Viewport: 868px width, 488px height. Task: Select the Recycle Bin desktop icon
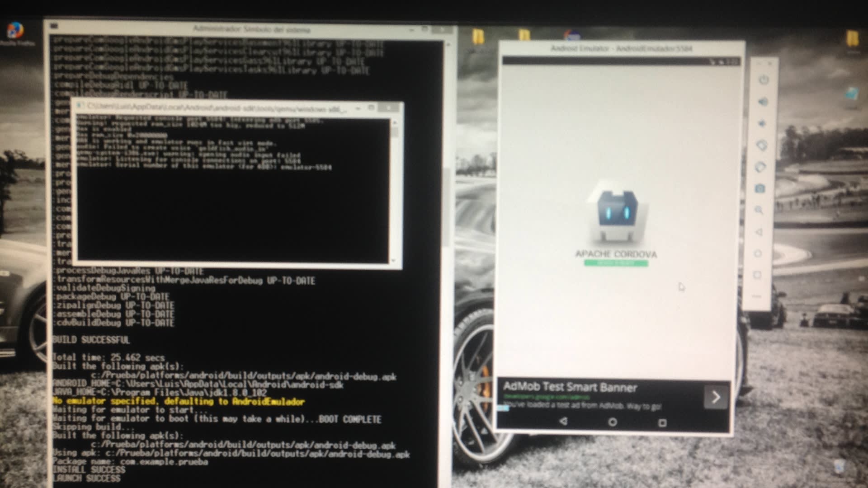(839, 467)
